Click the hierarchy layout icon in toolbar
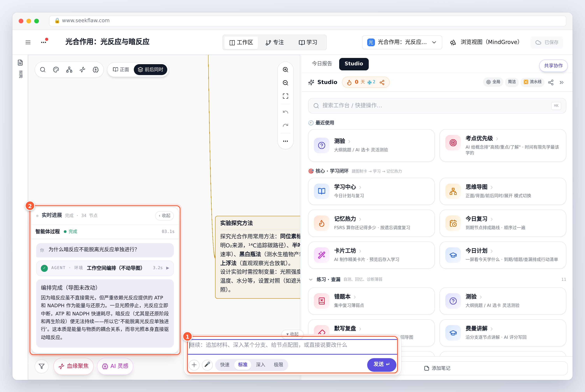Screen dimensions: 585x392 coord(69,69)
